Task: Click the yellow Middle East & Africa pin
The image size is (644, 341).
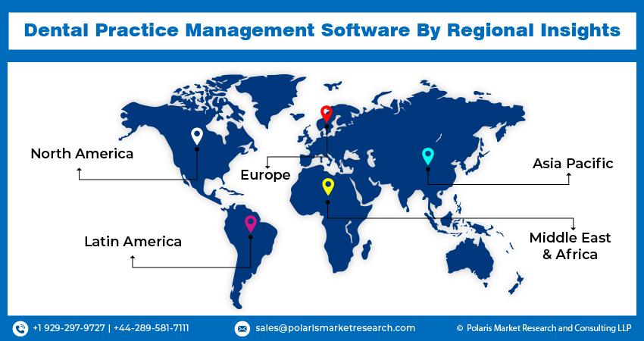Action: [x=328, y=186]
